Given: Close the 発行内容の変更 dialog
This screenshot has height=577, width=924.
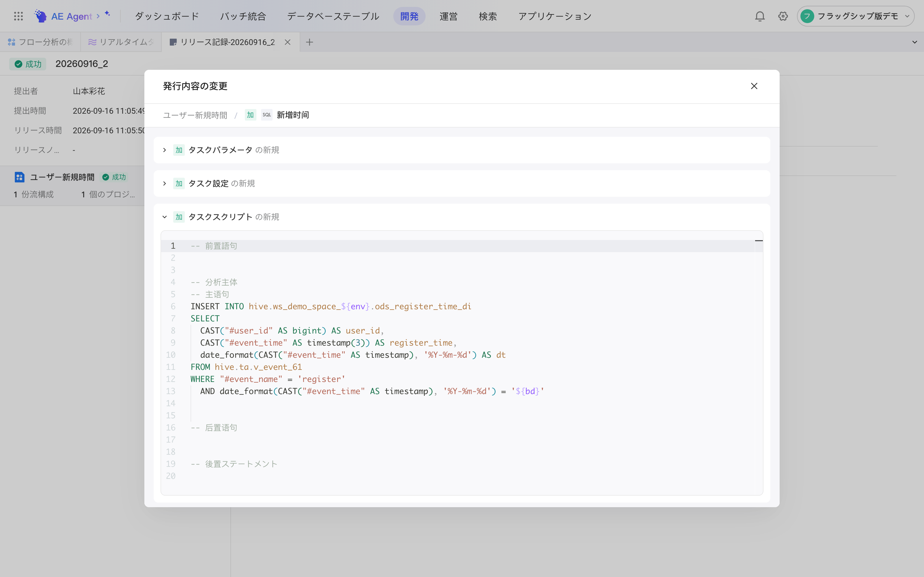Looking at the screenshot, I should click(x=754, y=86).
